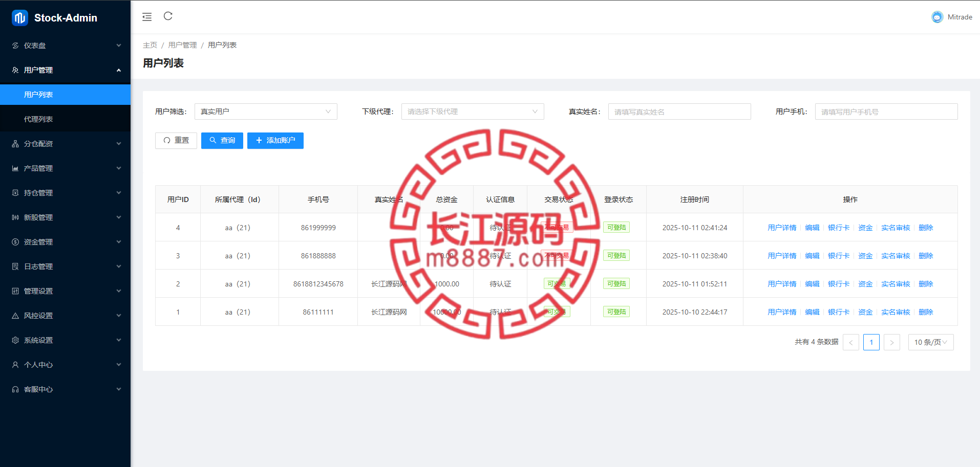The height and width of the screenshot is (467, 980).
Task: Expand the 新股管理 menu chevron
Action: click(119, 217)
